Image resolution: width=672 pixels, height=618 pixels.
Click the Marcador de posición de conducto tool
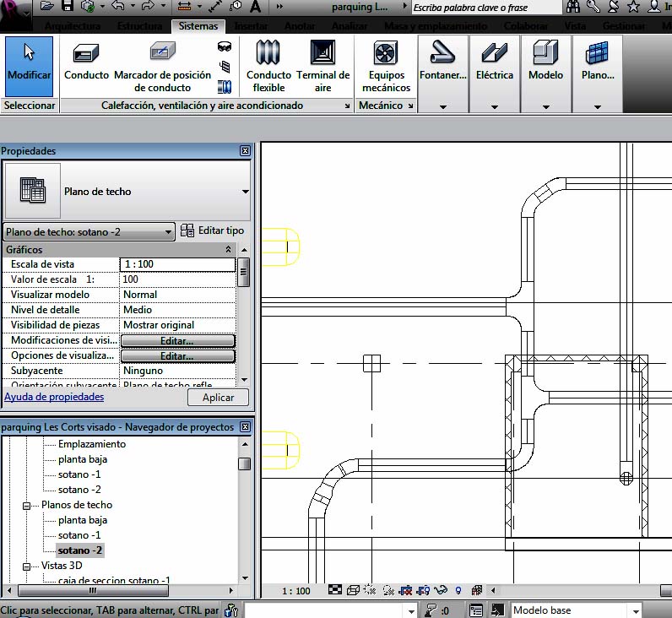coord(162,62)
